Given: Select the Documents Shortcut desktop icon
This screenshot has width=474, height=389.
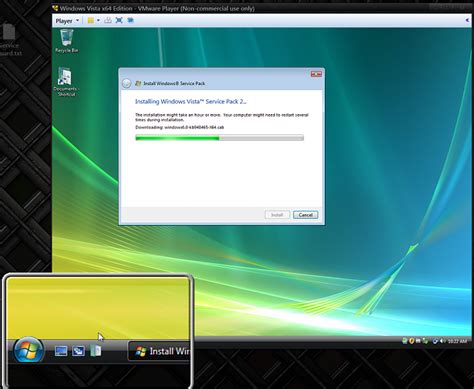Looking at the screenshot, I should pyautogui.click(x=66, y=82).
